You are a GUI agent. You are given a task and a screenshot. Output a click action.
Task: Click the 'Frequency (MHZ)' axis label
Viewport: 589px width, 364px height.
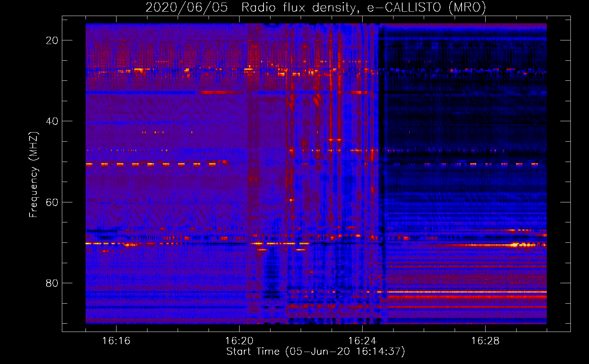pyautogui.click(x=33, y=175)
